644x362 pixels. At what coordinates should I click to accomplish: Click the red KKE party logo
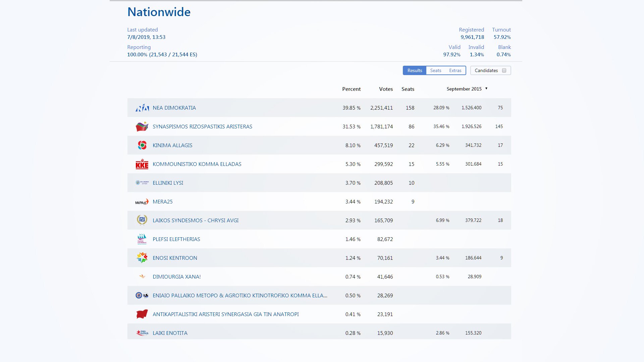(142, 164)
